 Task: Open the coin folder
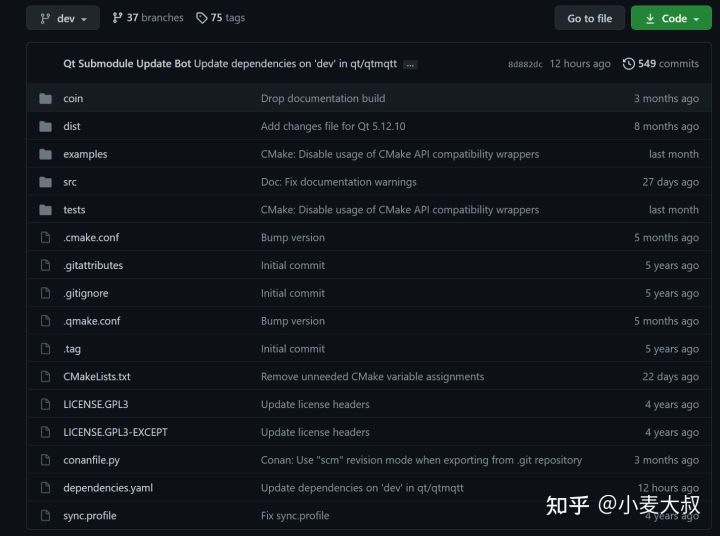point(73,98)
